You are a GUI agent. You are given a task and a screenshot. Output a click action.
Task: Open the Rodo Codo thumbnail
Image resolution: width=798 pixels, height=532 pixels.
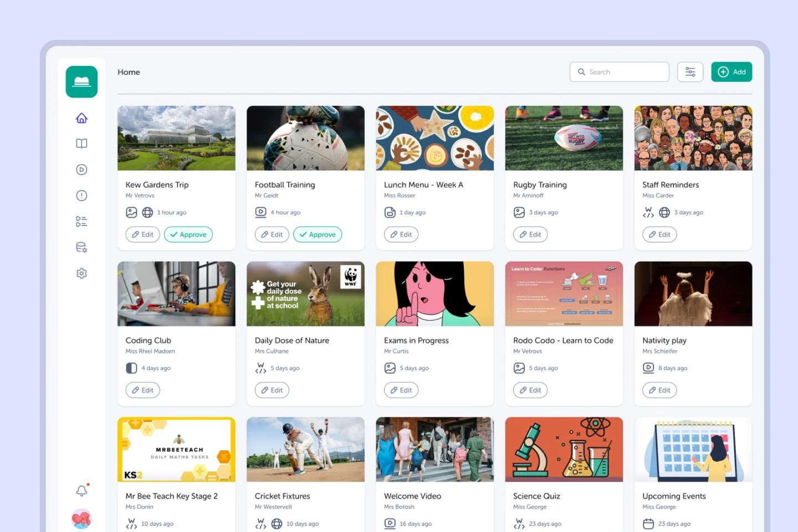tap(564, 294)
